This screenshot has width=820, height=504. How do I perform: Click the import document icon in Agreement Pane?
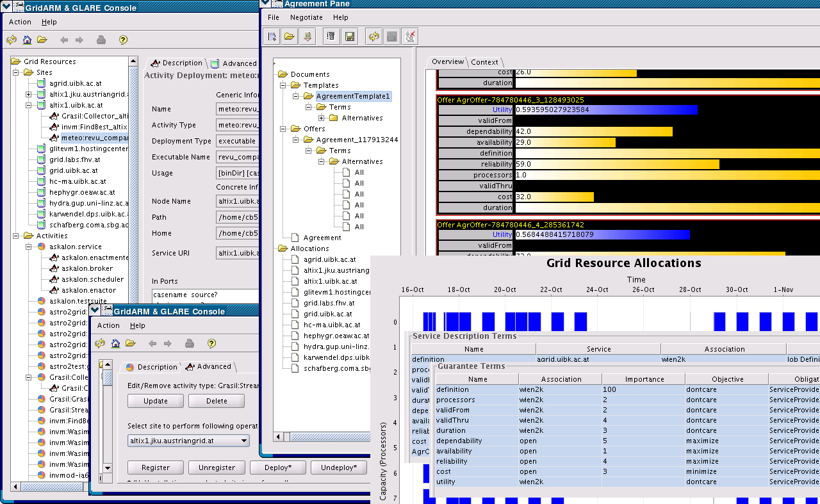tap(307, 37)
